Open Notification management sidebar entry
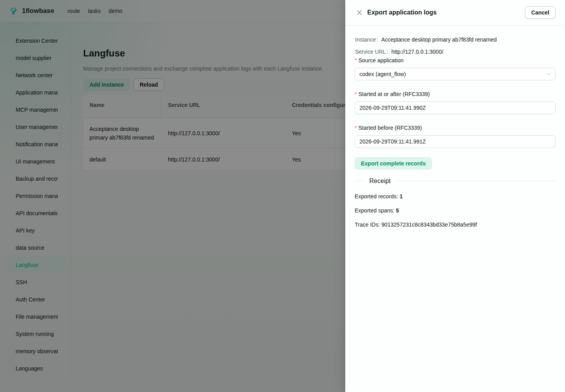 point(35,144)
